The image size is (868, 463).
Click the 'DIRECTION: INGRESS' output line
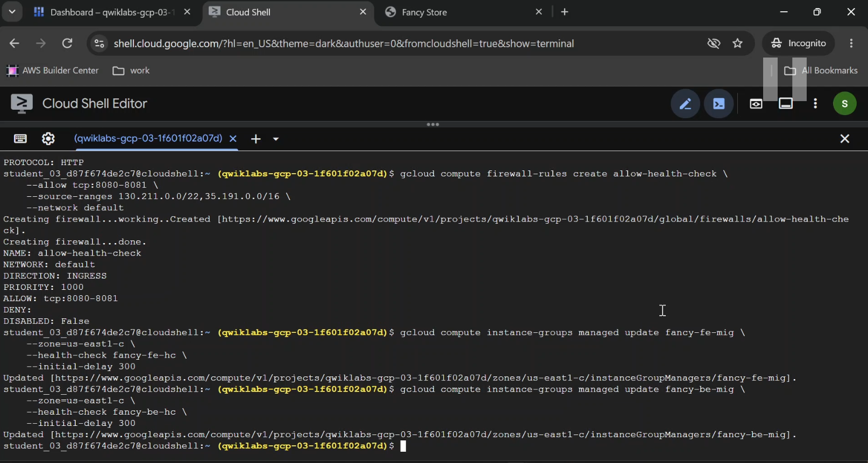55,276
